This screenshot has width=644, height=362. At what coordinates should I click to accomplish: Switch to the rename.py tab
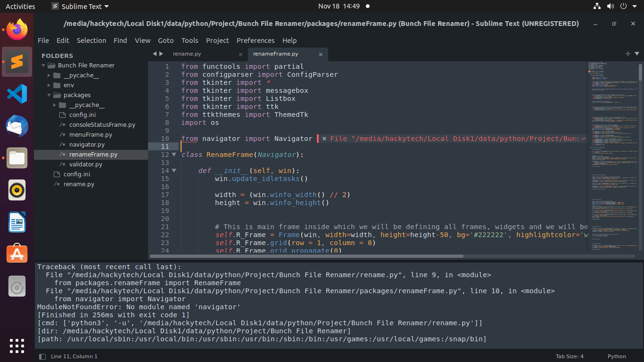click(x=187, y=54)
